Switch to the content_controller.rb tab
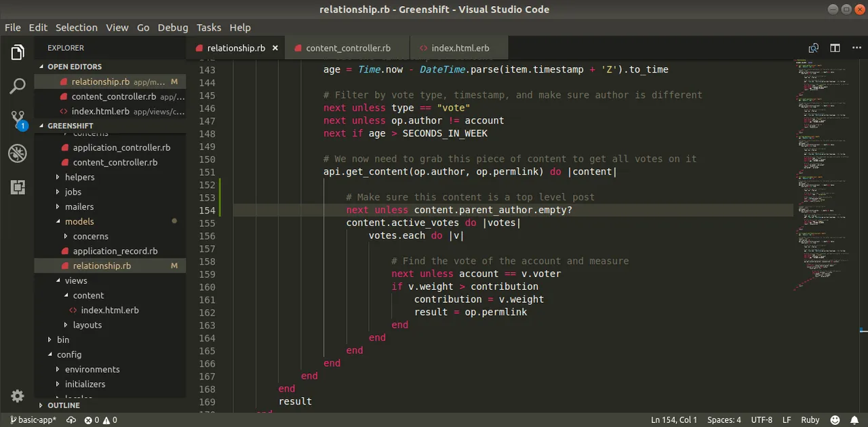This screenshot has width=868, height=427. coord(347,48)
